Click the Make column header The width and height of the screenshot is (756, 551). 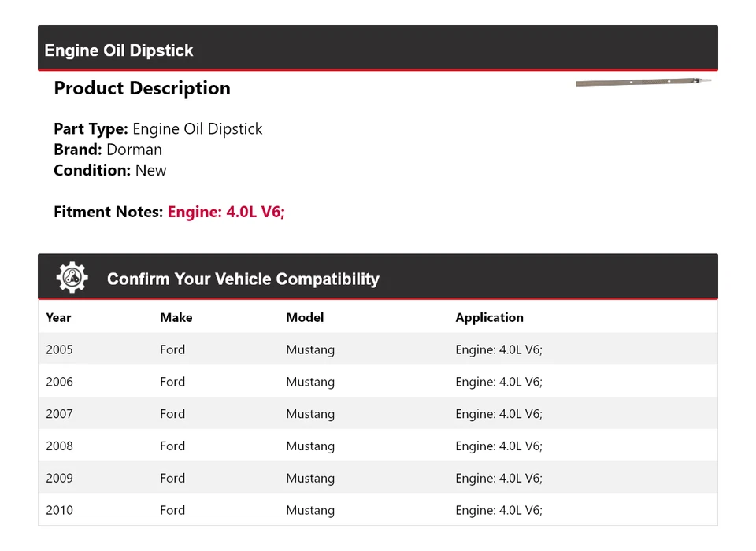[x=176, y=318]
